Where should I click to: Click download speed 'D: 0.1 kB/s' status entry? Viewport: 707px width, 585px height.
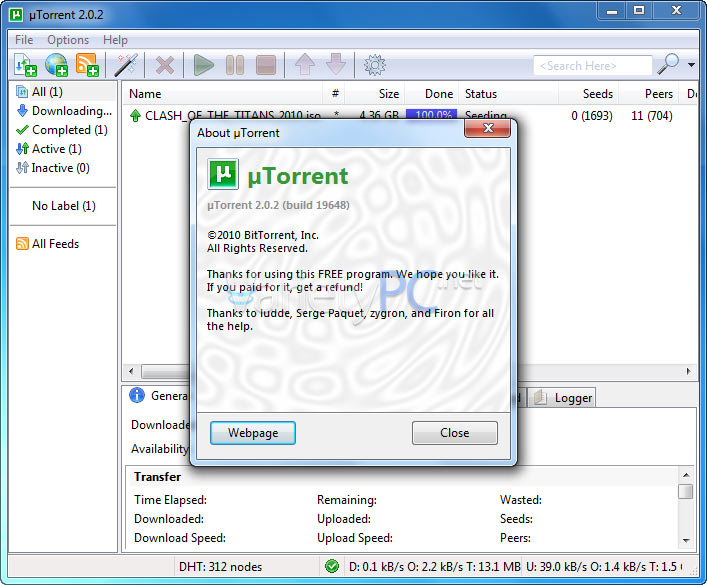[434, 567]
